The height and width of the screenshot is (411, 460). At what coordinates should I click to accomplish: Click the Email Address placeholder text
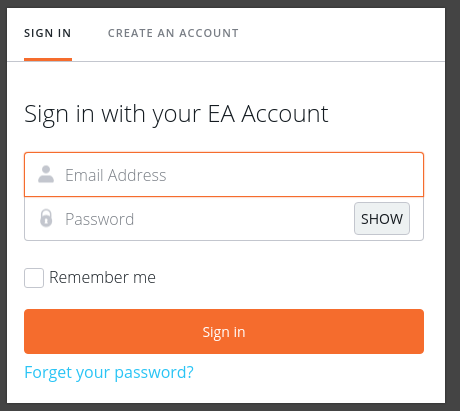[x=115, y=175]
